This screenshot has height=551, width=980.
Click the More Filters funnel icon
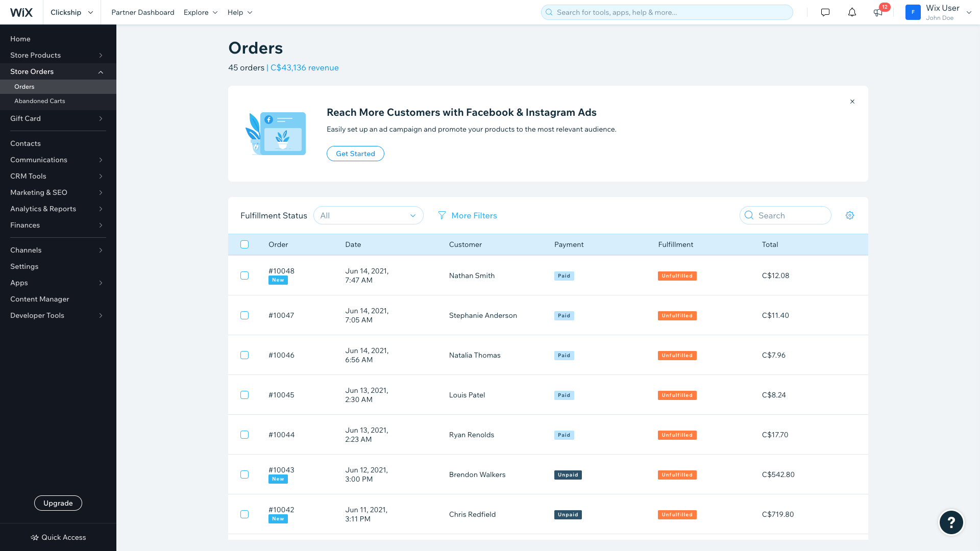(x=442, y=215)
